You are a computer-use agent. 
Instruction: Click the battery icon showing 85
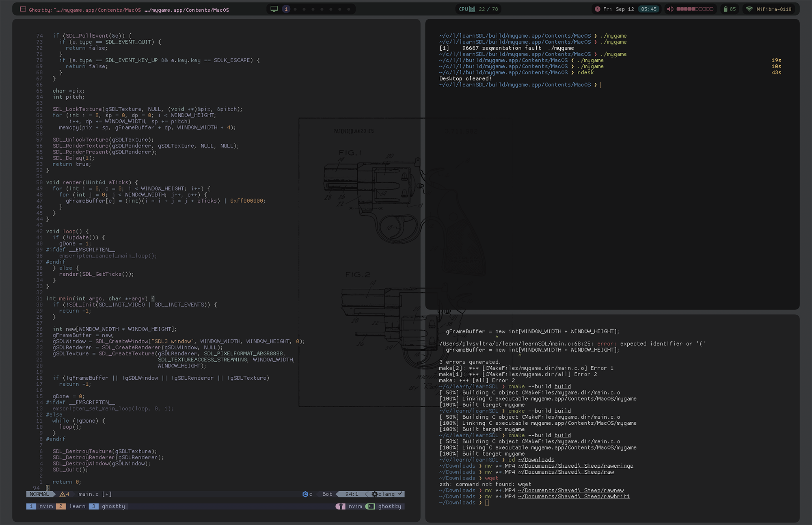pos(726,9)
